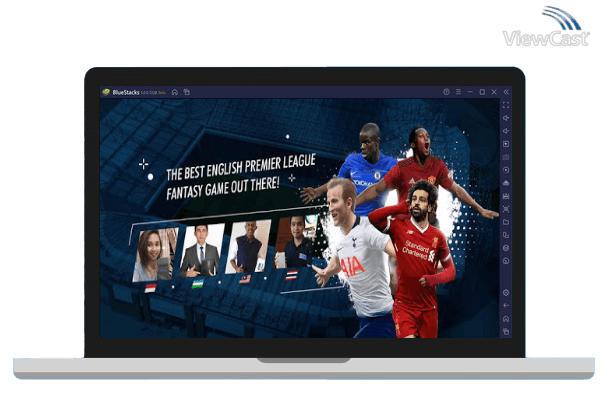Go back with the left arrow icon

click(506, 306)
